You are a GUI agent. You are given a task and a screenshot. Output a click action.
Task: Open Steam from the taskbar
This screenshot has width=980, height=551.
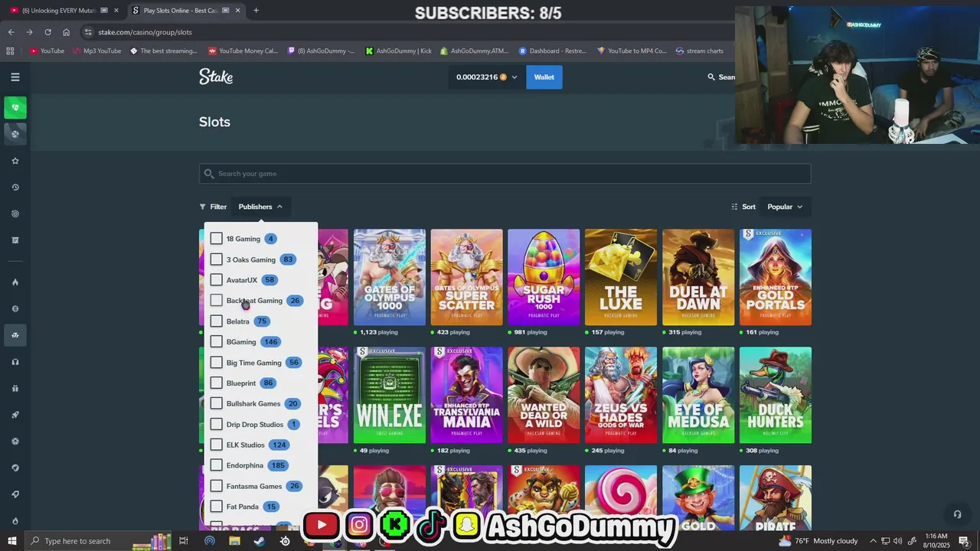click(260, 541)
